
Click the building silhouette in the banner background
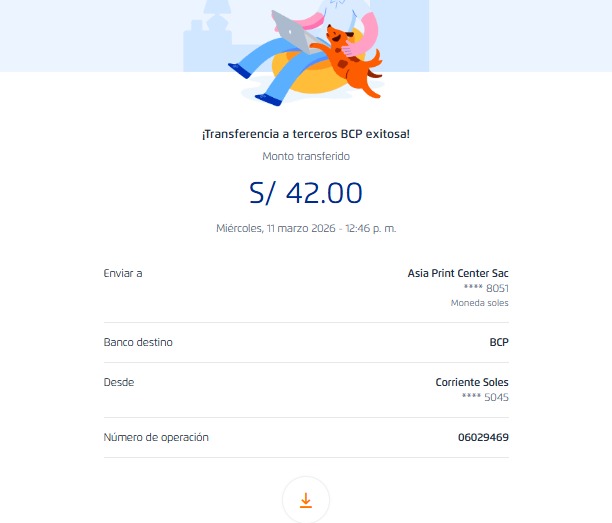(x=212, y=40)
